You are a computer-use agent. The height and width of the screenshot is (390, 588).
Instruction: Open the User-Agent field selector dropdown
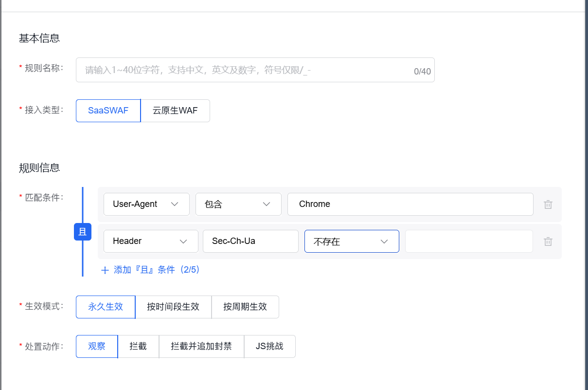click(x=146, y=204)
